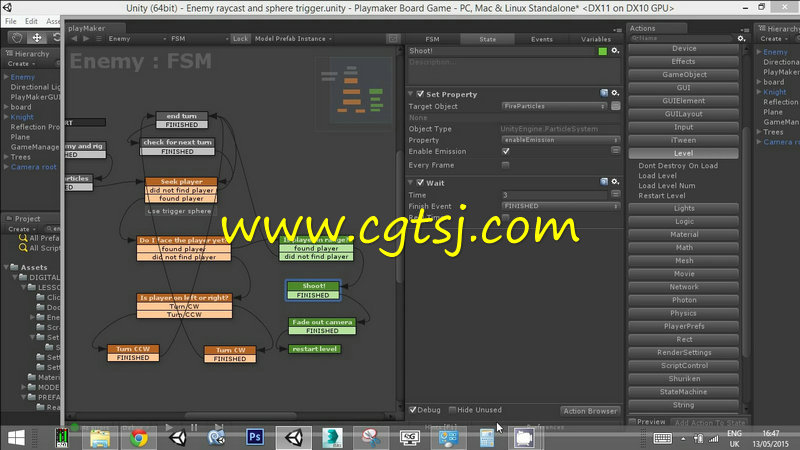800x450 pixels.
Task: Switch to FSM tab in inspector
Action: (x=432, y=39)
